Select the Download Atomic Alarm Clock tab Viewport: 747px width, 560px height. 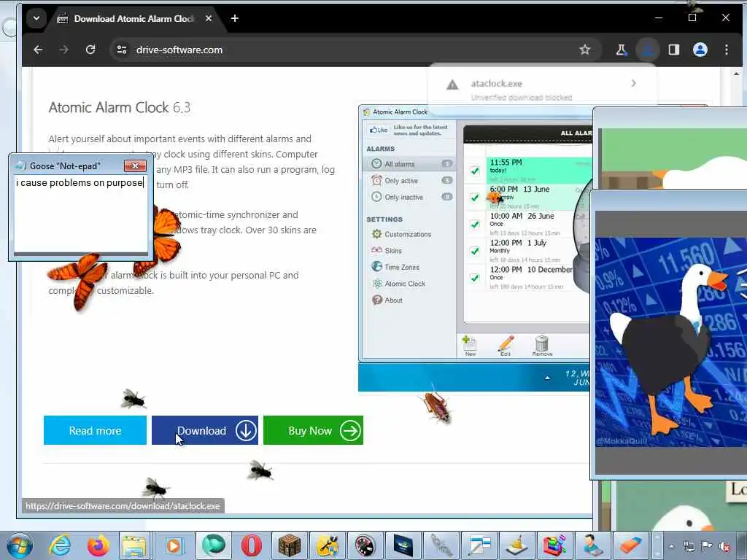134,18
